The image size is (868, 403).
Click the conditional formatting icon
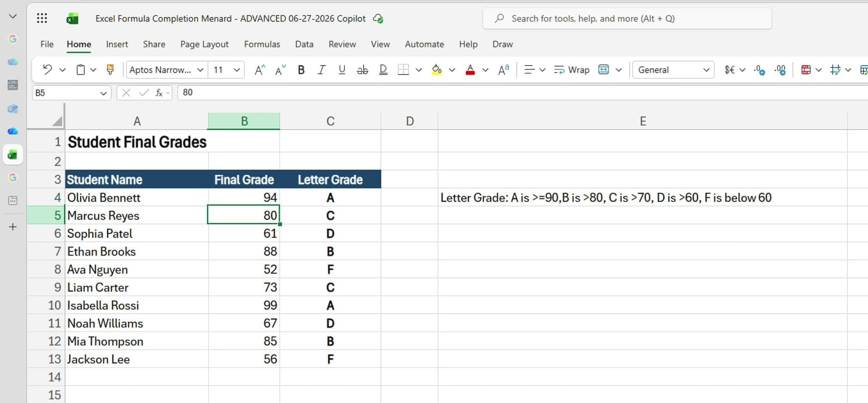point(806,70)
